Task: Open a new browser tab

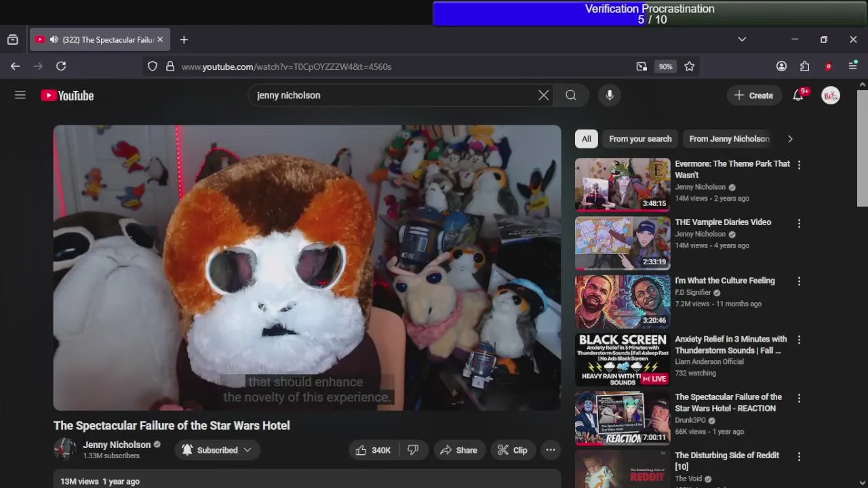Action: point(184,40)
